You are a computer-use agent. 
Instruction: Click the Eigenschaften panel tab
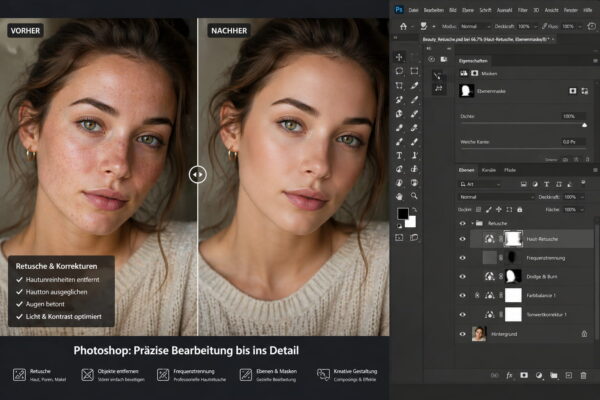click(473, 61)
